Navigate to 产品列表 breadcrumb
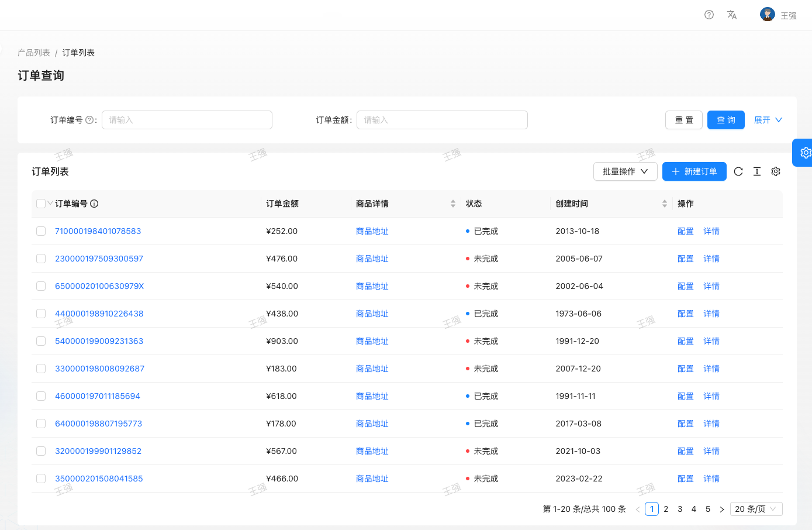This screenshot has height=530, width=812. pyautogui.click(x=34, y=53)
